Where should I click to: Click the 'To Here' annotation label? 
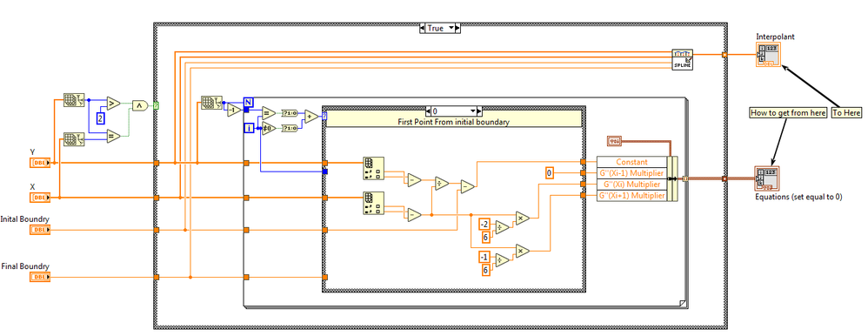click(847, 112)
